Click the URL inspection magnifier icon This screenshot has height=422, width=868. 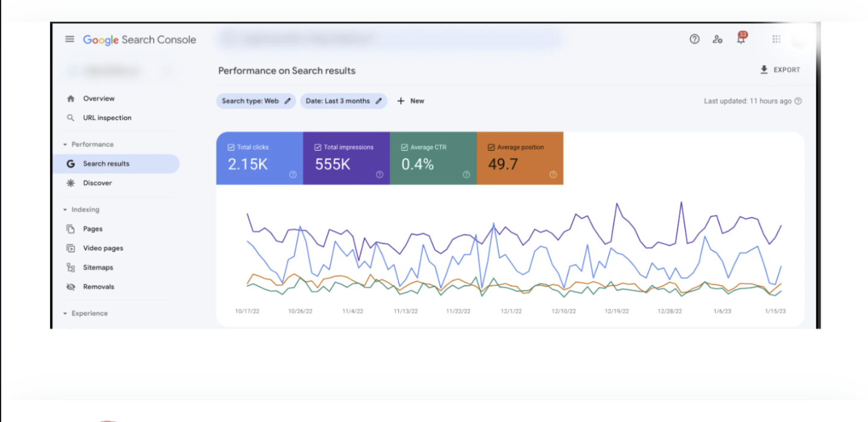[x=71, y=118]
